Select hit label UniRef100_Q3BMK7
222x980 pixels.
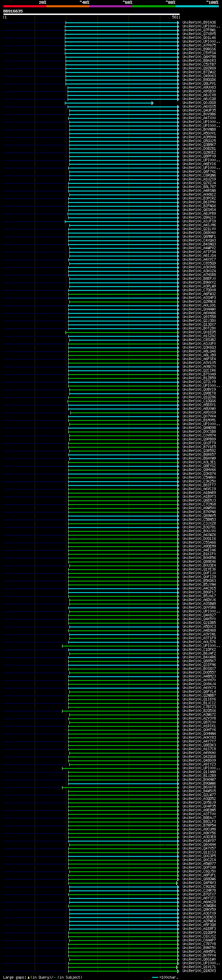tap(199, 145)
